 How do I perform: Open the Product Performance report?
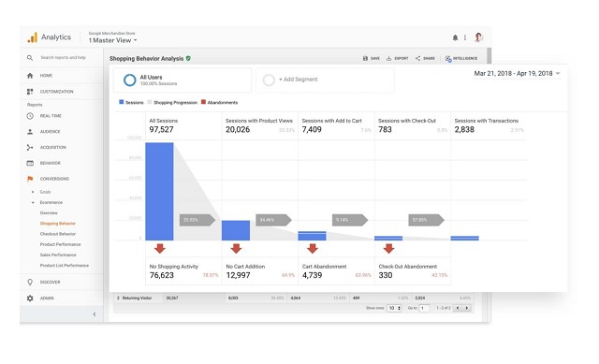[60, 244]
